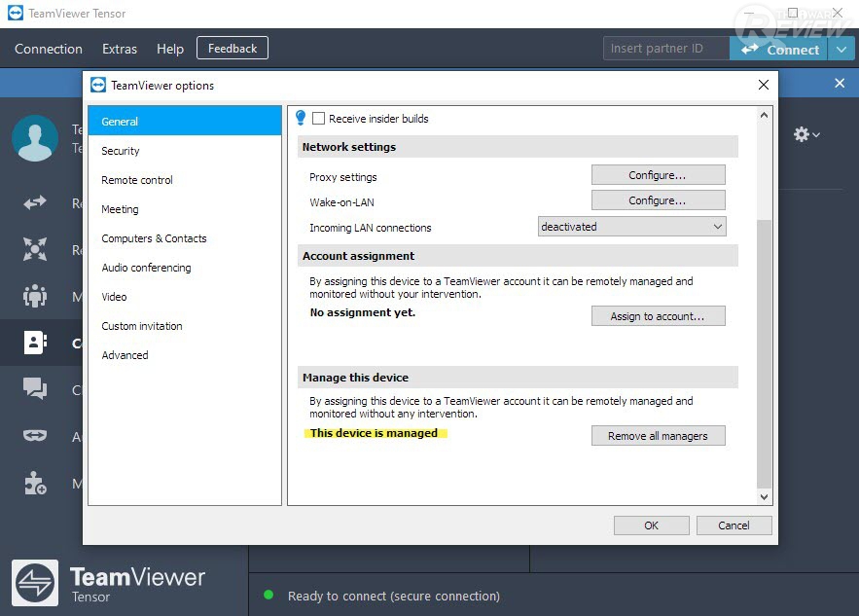Open Remote Management icon in sidebar
Screen dimensions: 859x616
tap(35, 249)
